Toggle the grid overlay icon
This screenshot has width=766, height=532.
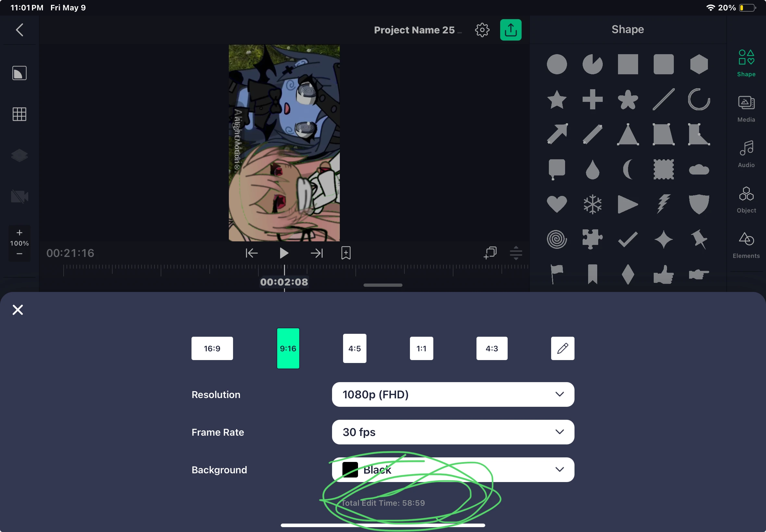[x=19, y=114]
